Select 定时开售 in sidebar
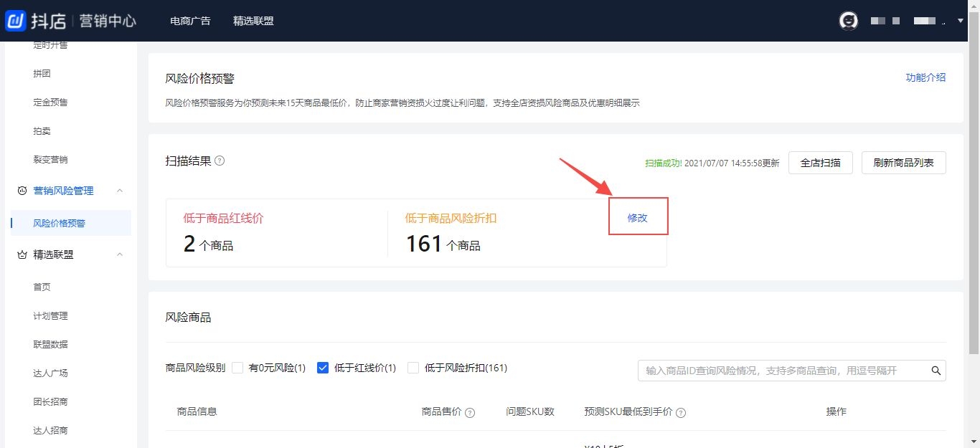Image resolution: width=980 pixels, height=448 pixels. 50,46
